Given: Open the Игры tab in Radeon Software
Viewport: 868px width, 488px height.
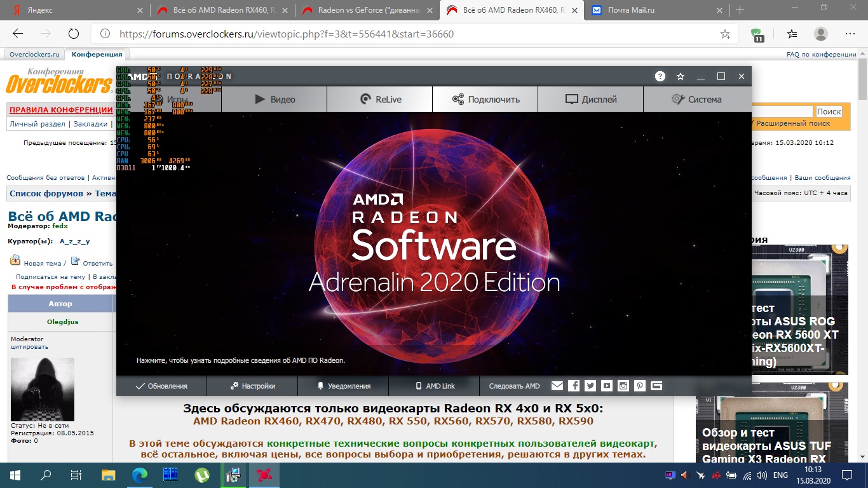Looking at the screenshot, I should coord(169,99).
